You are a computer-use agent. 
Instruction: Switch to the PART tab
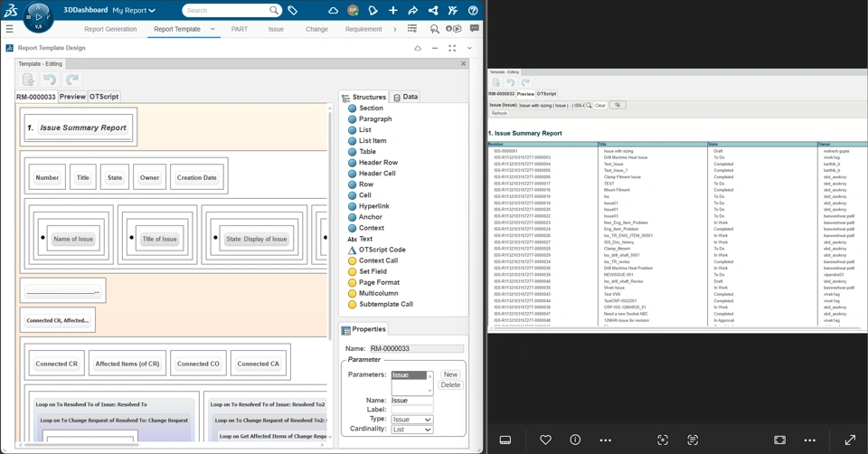click(x=239, y=29)
